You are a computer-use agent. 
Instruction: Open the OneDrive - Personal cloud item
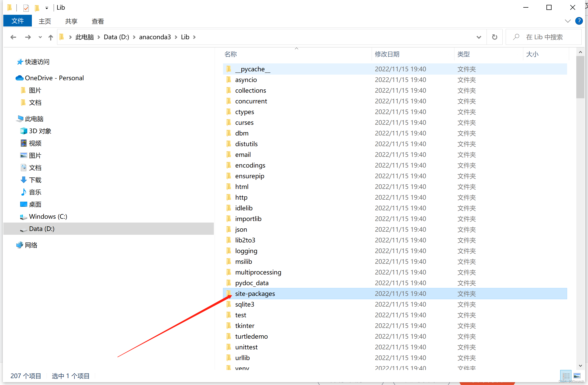coord(54,78)
